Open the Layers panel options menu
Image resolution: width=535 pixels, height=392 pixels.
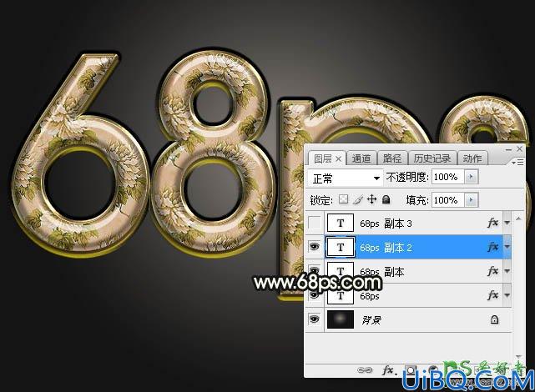coord(517,163)
